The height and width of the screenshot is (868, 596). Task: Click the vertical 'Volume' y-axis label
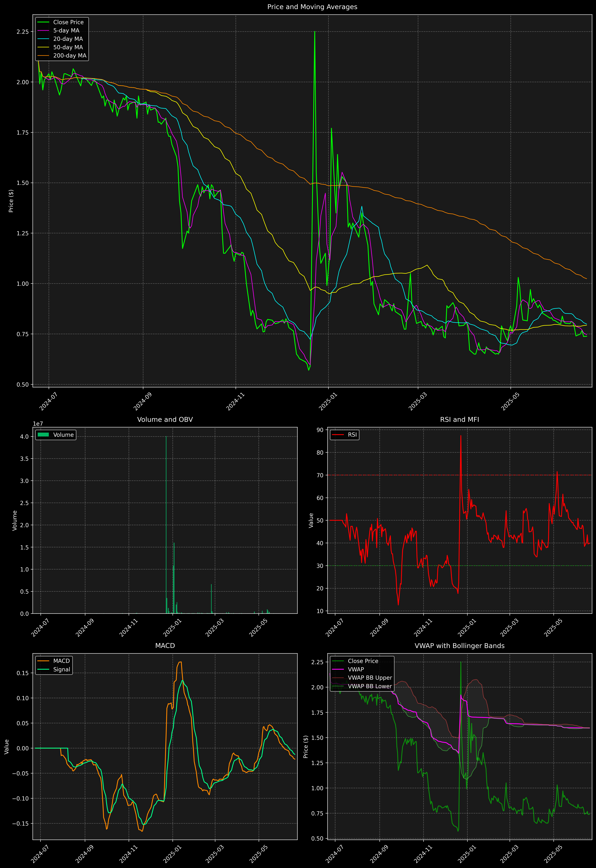15,520
